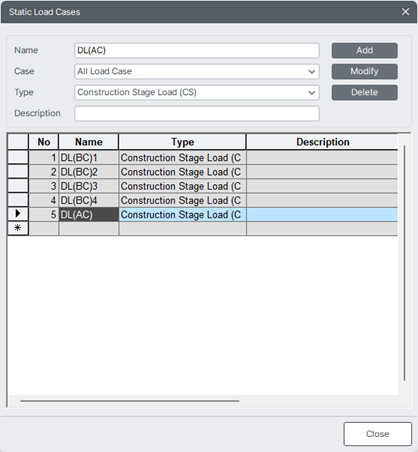
Task: Click the Modify button
Action: pos(364,71)
